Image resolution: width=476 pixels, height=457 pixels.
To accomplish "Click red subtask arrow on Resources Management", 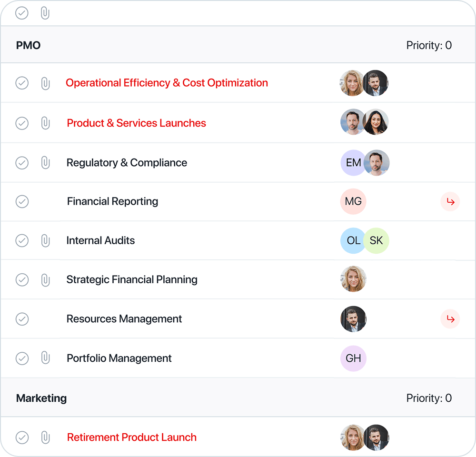I will (x=450, y=319).
